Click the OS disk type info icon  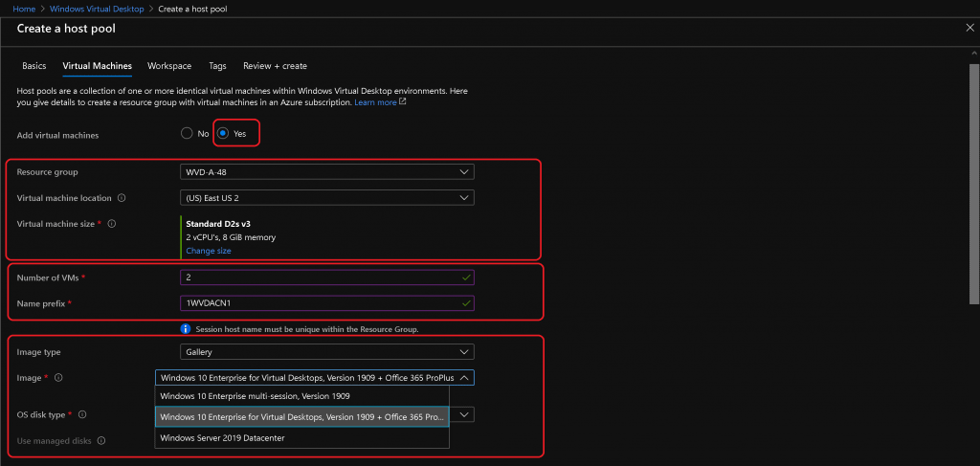(x=82, y=414)
